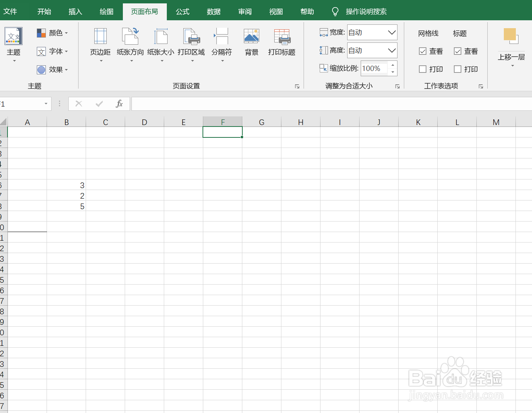Click Print Titles (打印标题) button

(x=282, y=42)
